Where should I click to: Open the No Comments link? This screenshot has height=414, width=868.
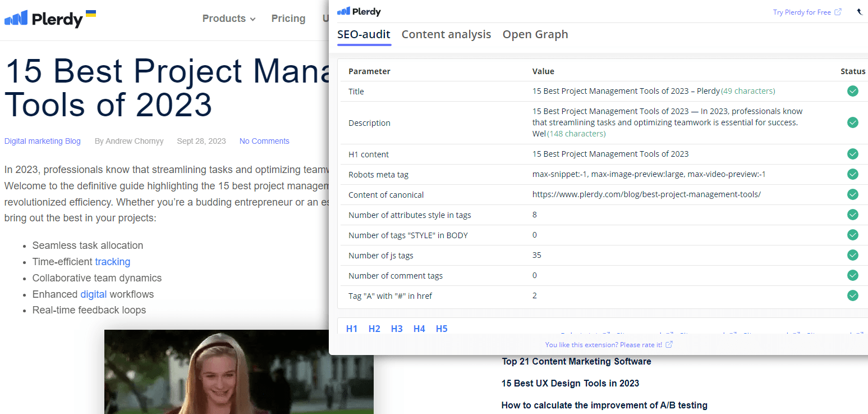[264, 141]
